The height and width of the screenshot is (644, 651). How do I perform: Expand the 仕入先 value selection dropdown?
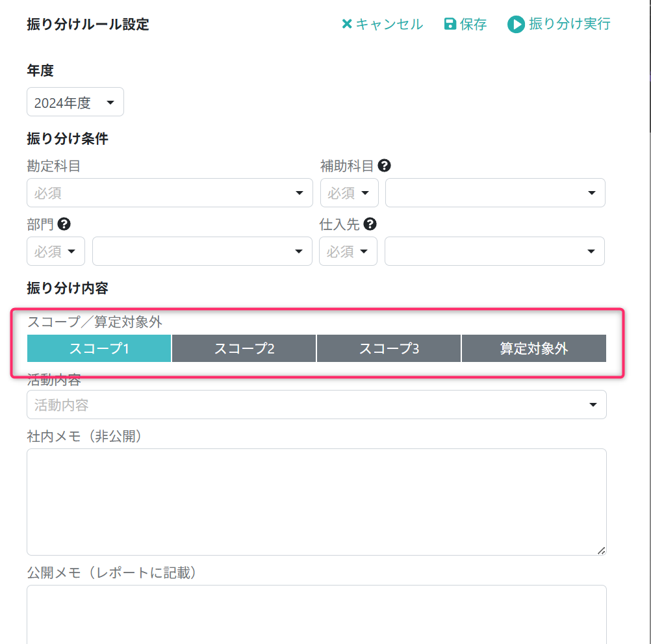494,251
